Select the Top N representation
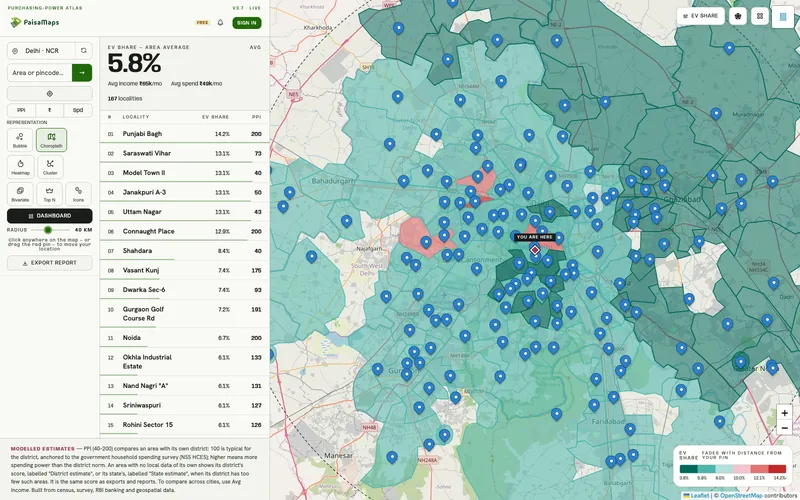This screenshot has height=500, width=800. coord(49,194)
